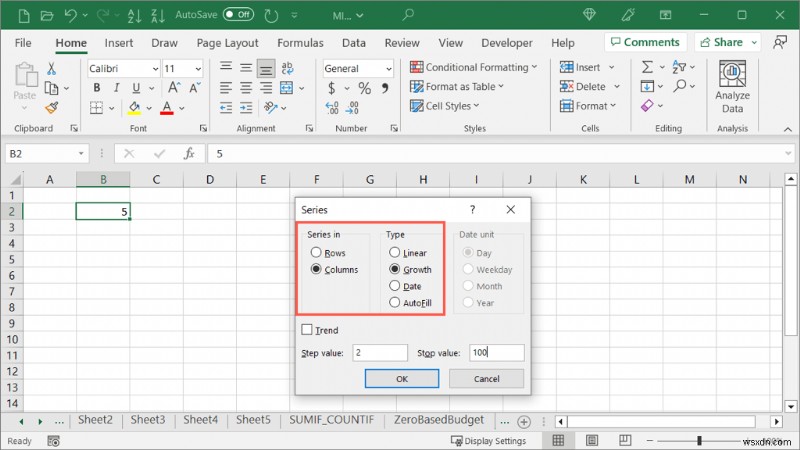Click the Comments button
The width and height of the screenshot is (800, 450).
[x=645, y=42]
